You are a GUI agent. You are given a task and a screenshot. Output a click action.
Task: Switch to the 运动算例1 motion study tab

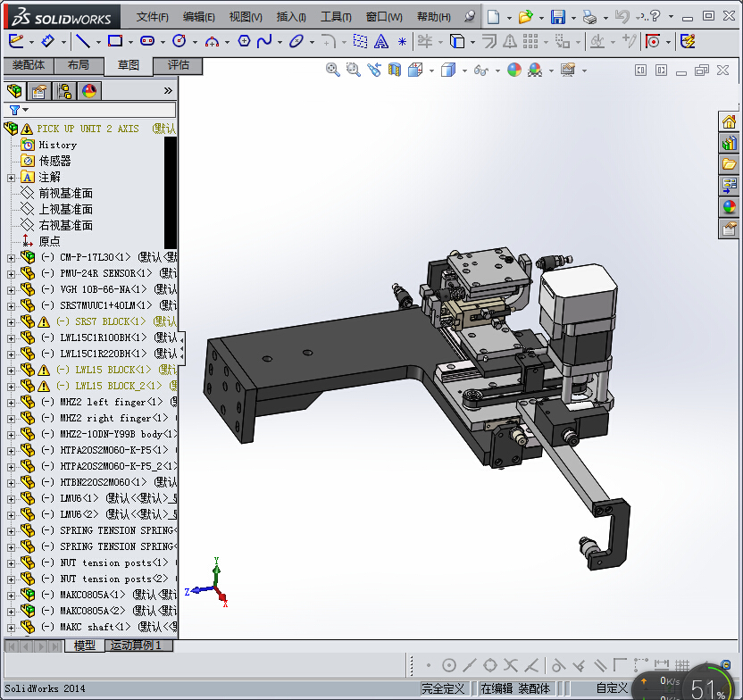click(136, 646)
